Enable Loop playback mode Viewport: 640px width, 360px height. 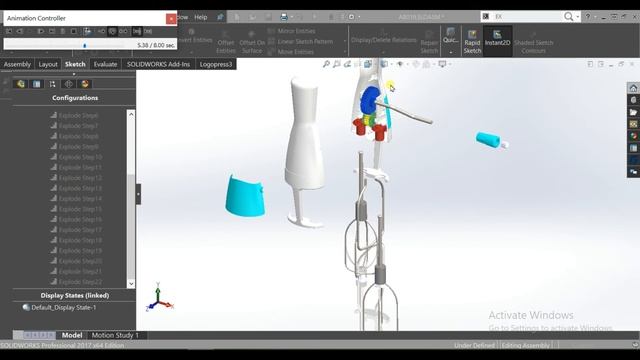click(112, 31)
